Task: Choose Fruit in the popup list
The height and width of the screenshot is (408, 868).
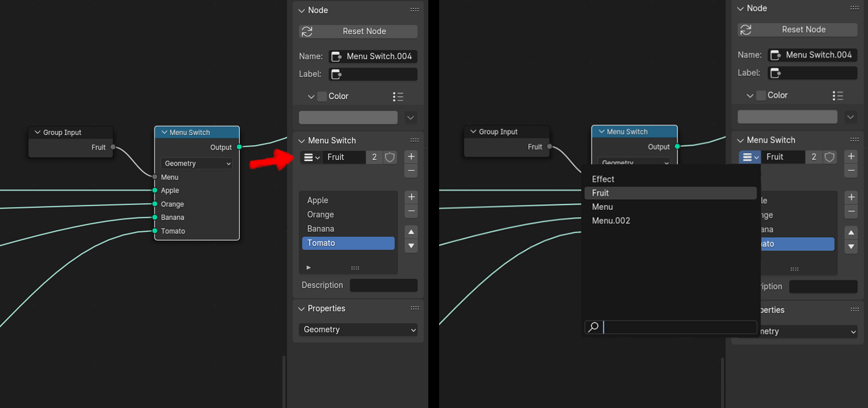Action: click(x=670, y=193)
